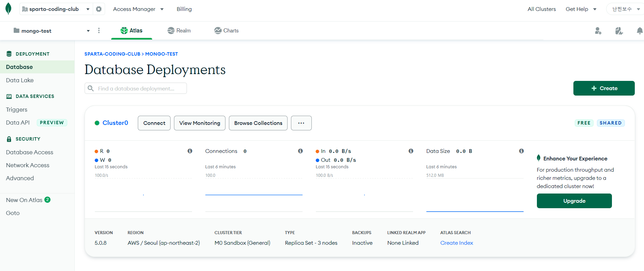The height and width of the screenshot is (271, 644).
Task: Select Data Lake in the sidebar
Action: (x=20, y=80)
